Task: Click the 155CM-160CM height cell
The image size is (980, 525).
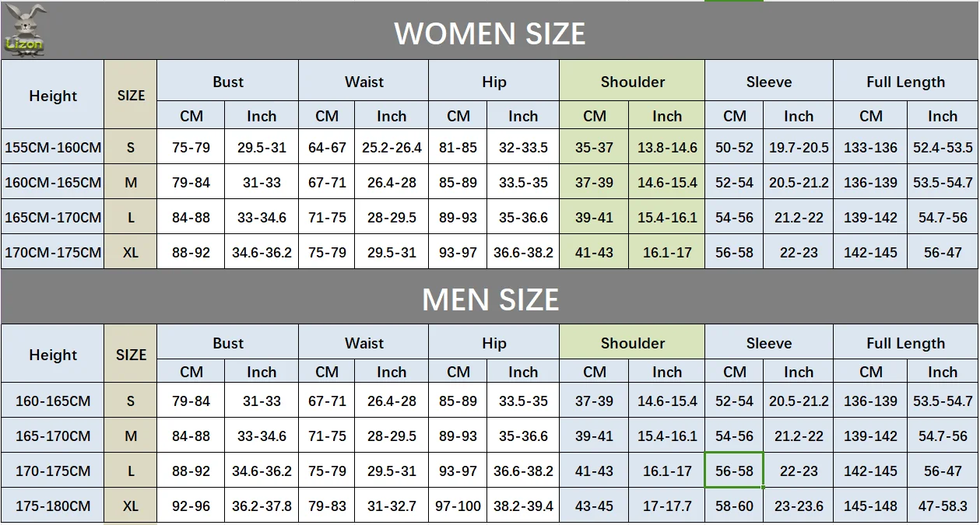Action: pyautogui.click(x=53, y=147)
